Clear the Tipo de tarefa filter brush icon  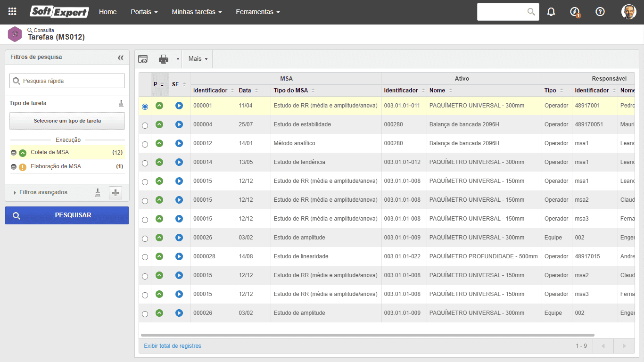pos(121,103)
